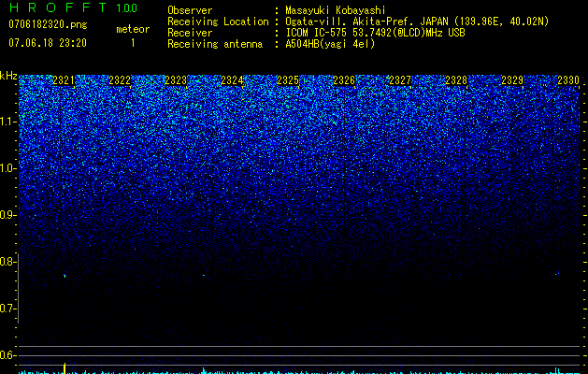Screen dimensions: 588x374
Task: Click the 2328 time marker
Action: [456, 80]
